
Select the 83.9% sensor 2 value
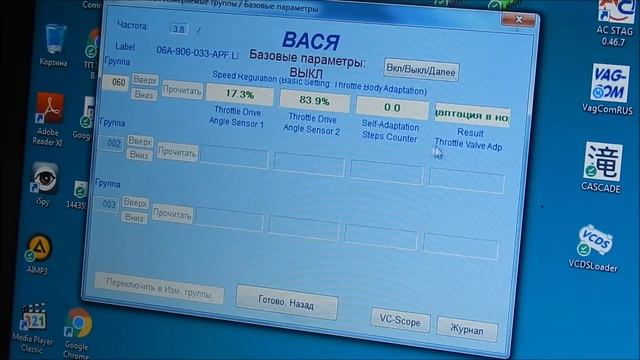click(x=315, y=101)
